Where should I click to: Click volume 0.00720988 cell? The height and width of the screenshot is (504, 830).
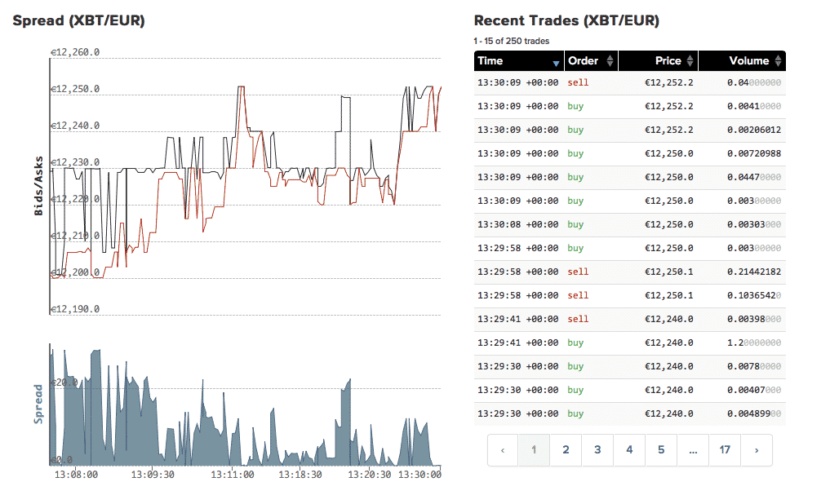click(754, 154)
